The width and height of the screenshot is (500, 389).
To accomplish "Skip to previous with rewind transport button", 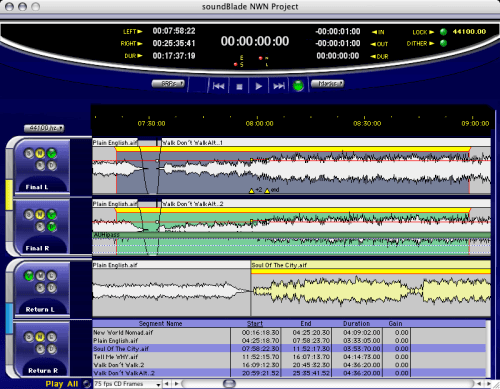I will [219, 86].
